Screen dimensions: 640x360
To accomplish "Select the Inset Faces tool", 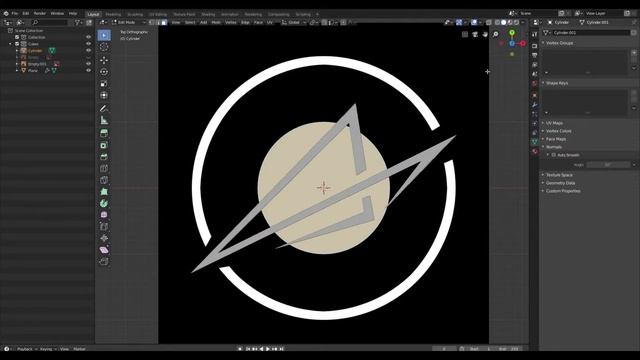I will tap(104, 145).
